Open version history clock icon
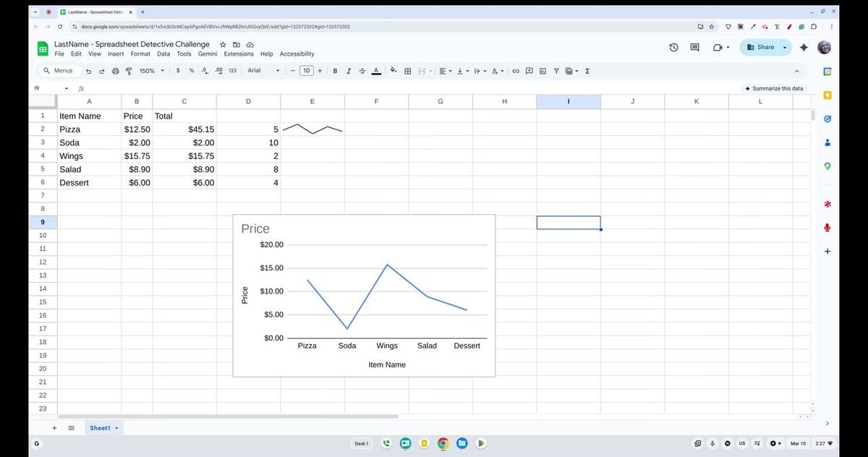 673,47
